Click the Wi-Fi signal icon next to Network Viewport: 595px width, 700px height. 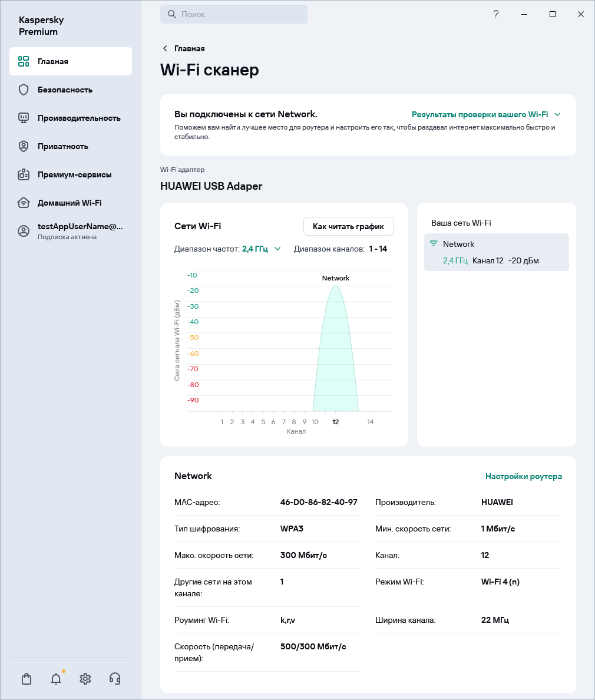[x=434, y=243]
